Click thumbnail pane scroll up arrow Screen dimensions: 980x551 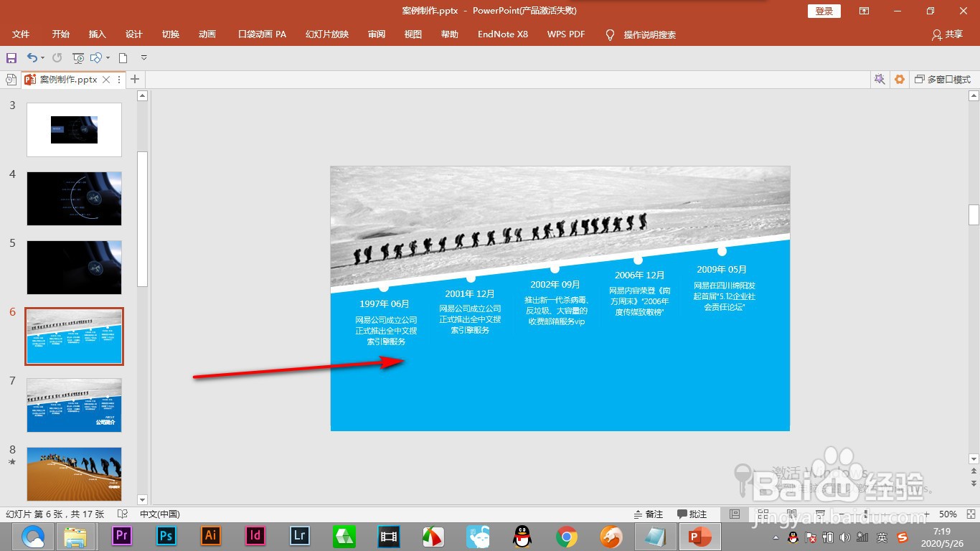point(142,95)
